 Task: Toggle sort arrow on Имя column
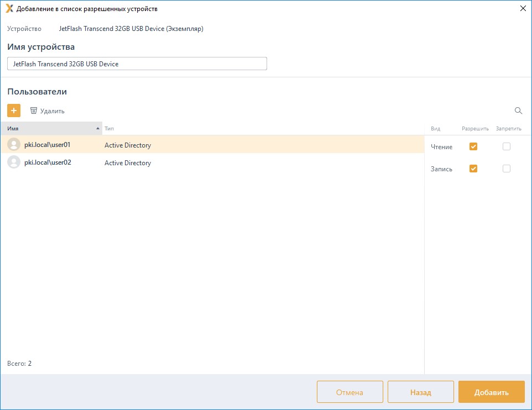(x=98, y=129)
